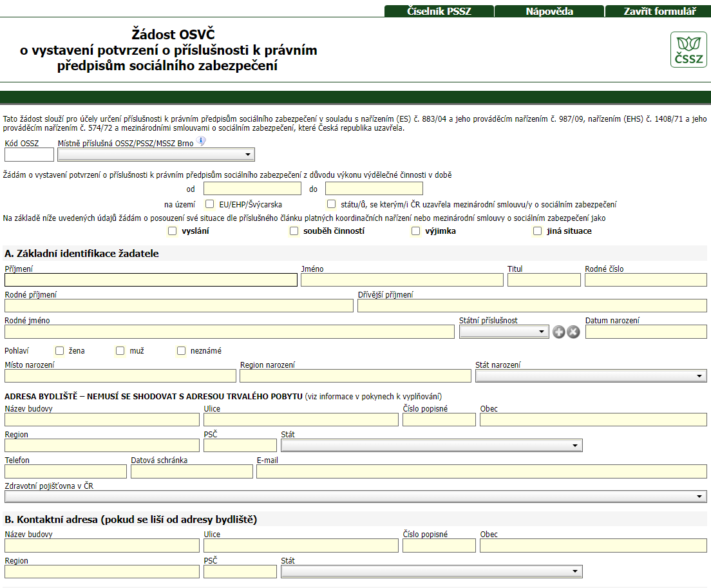
Task: Open the Nápověda help tab
Action: pos(549,12)
